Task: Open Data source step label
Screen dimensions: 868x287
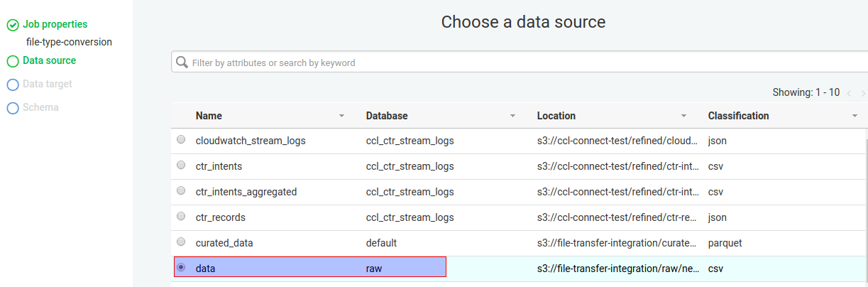Action: (x=49, y=60)
